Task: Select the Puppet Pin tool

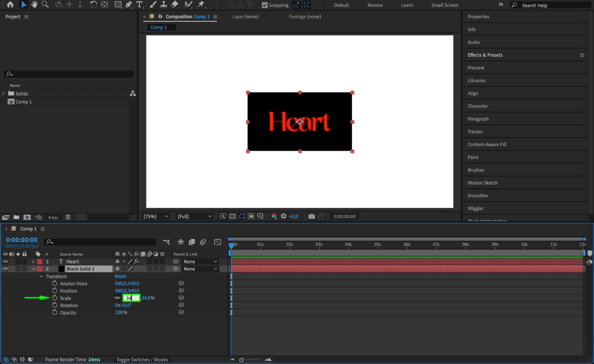Action: click(201, 4)
